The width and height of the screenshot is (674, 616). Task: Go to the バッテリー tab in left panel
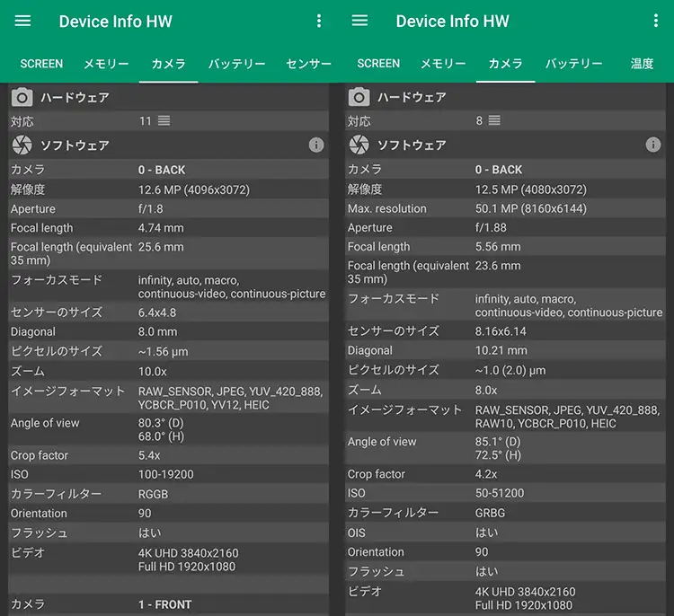pos(236,64)
